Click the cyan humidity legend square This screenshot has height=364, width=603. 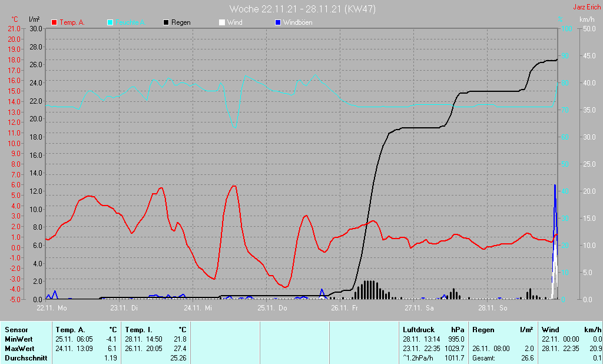[x=110, y=22]
